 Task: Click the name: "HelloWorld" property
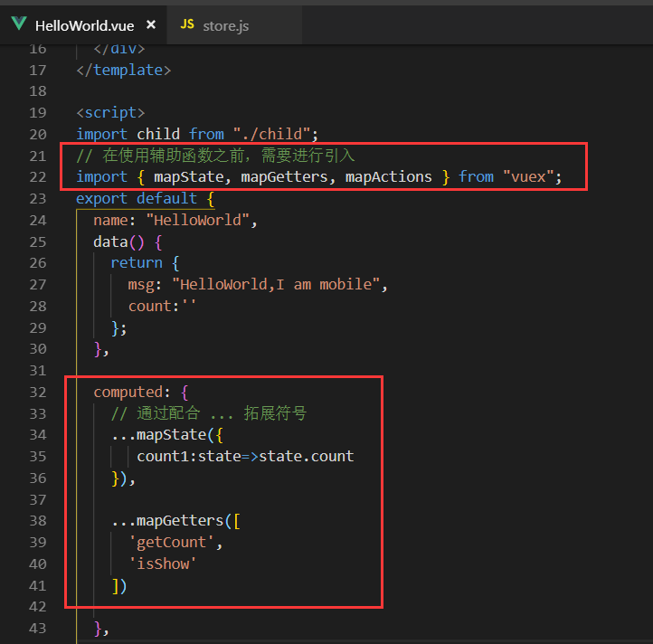(x=172, y=220)
